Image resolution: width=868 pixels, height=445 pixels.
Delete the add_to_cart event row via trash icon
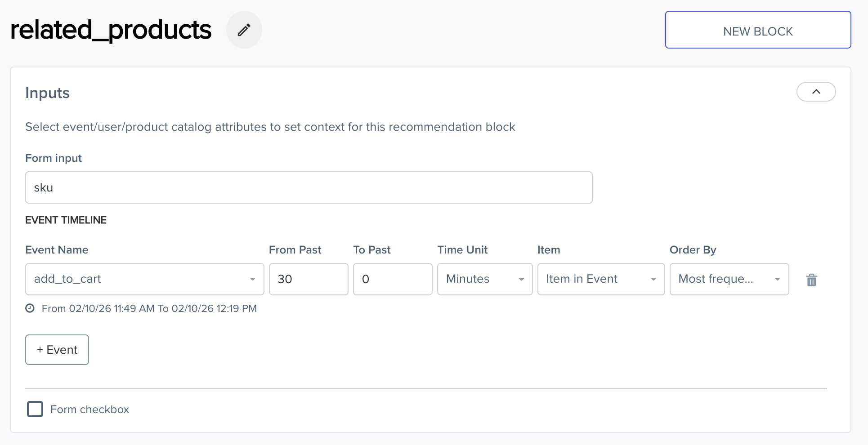811,279
